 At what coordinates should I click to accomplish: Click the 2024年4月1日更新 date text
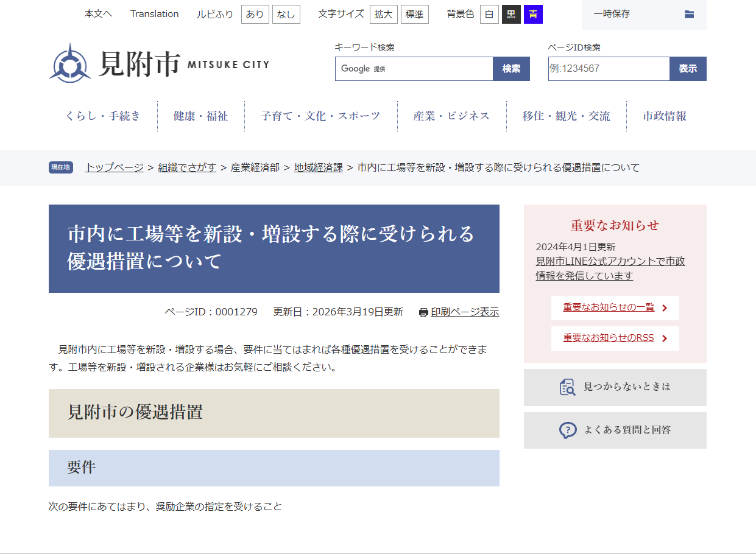(576, 247)
